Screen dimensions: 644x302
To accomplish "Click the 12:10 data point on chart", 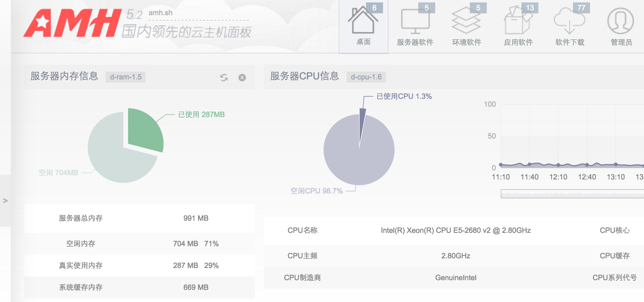I will pyautogui.click(x=558, y=165).
